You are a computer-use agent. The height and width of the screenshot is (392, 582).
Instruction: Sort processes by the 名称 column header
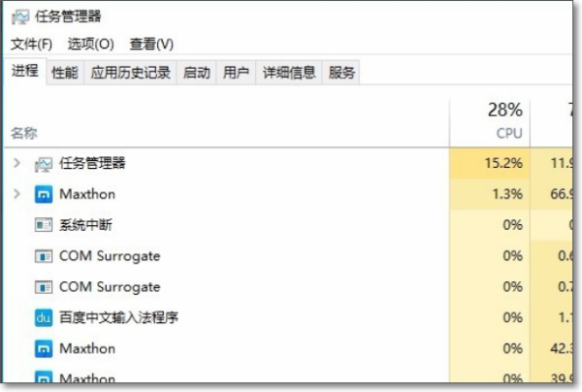[24, 133]
